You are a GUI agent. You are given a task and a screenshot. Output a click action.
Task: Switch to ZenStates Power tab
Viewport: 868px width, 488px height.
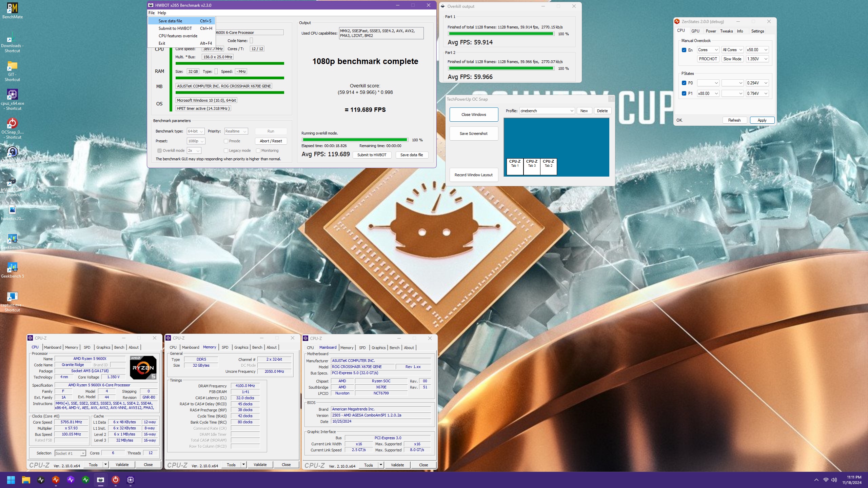[711, 31]
